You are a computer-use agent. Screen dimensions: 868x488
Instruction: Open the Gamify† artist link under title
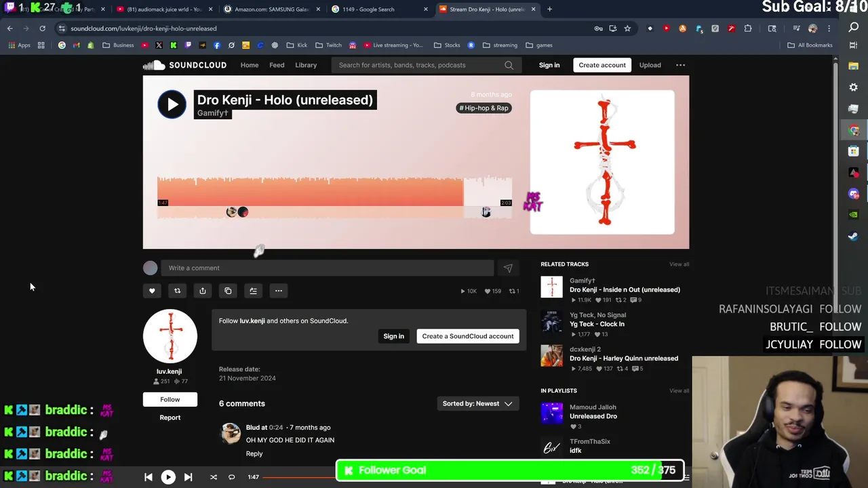[213, 113]
